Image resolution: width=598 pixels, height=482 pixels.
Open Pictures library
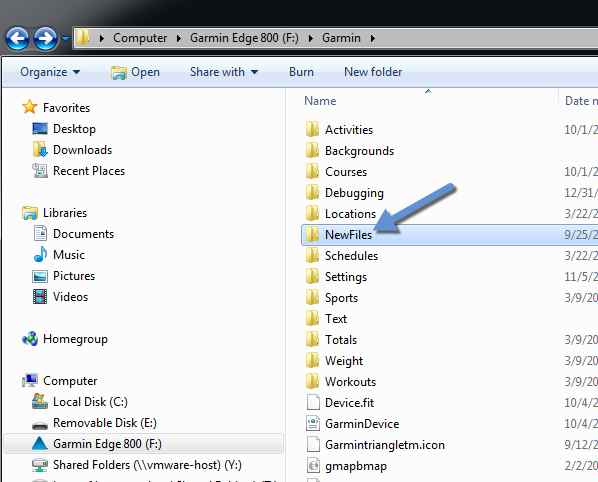pos(74,276)
